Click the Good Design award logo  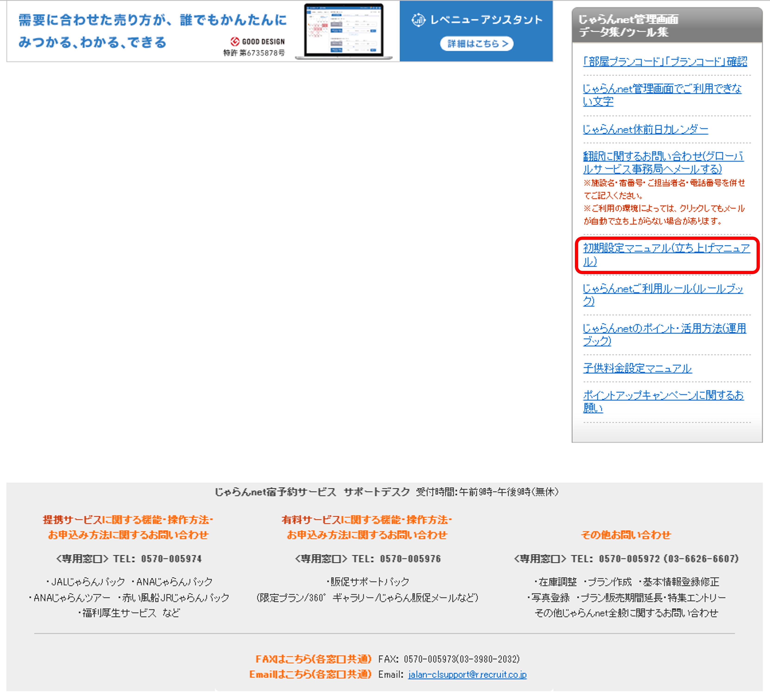235,41
